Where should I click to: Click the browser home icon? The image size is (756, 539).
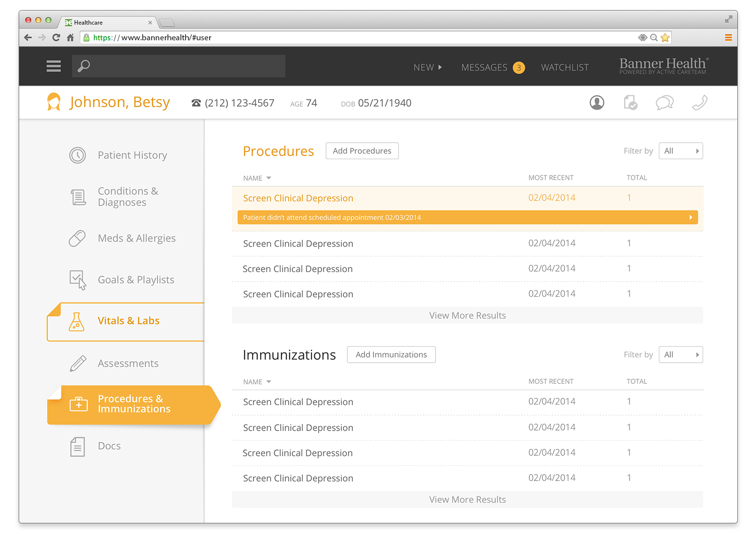(71, 37)
